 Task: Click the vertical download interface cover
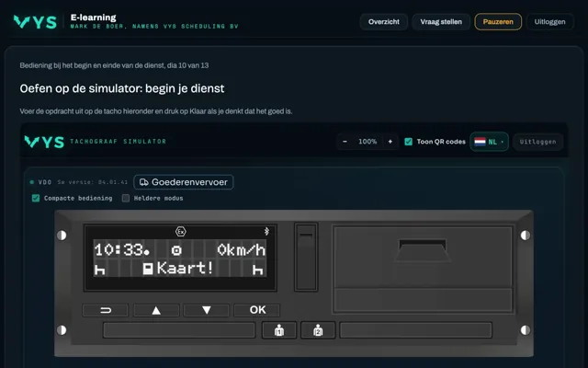point(306,258)
